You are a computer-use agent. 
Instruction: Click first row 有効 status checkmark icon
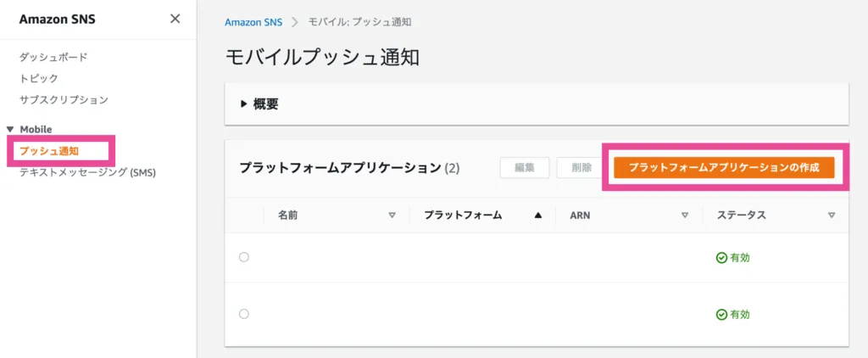click(x=721, y=258)
